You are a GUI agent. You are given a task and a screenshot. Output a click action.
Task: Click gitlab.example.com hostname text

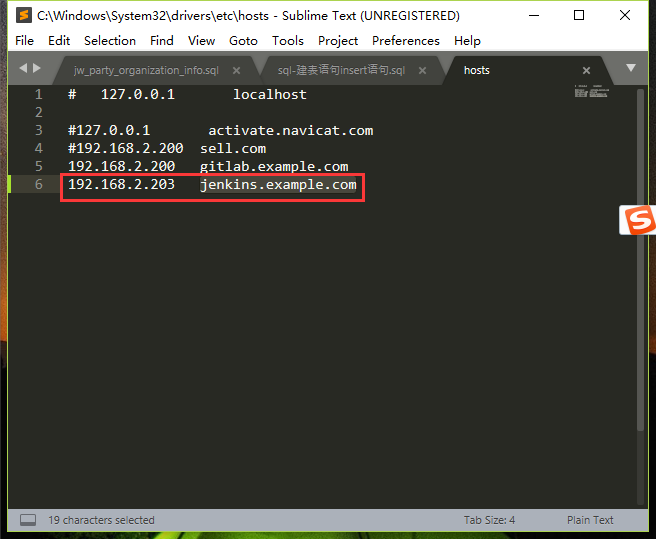274,167
